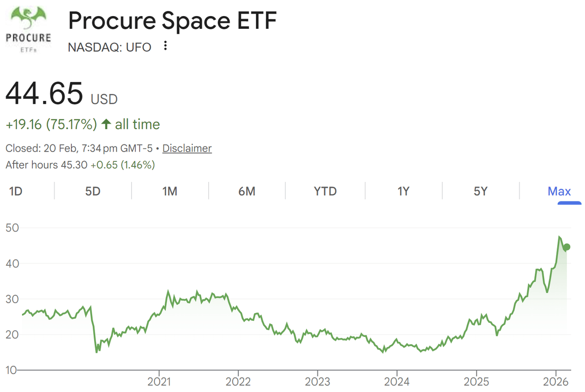
Task: Click the Procure Space ETF title
Action: point(173,21)
